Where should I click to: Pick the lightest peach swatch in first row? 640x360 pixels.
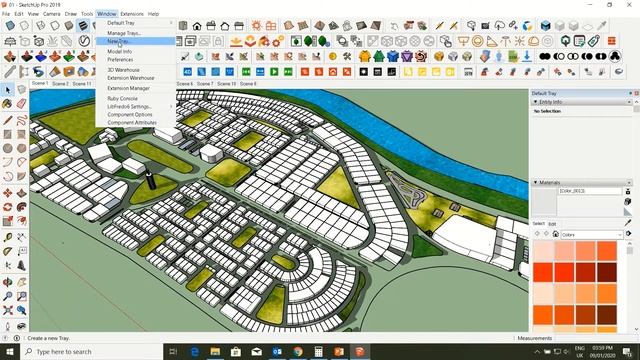click(x=543, y=251)
